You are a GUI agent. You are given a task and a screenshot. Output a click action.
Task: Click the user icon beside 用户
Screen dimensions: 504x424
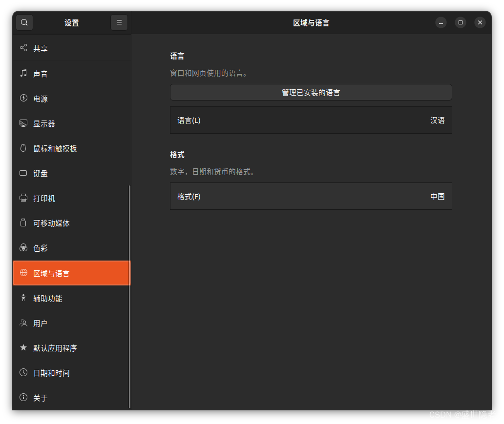(23, 323)
